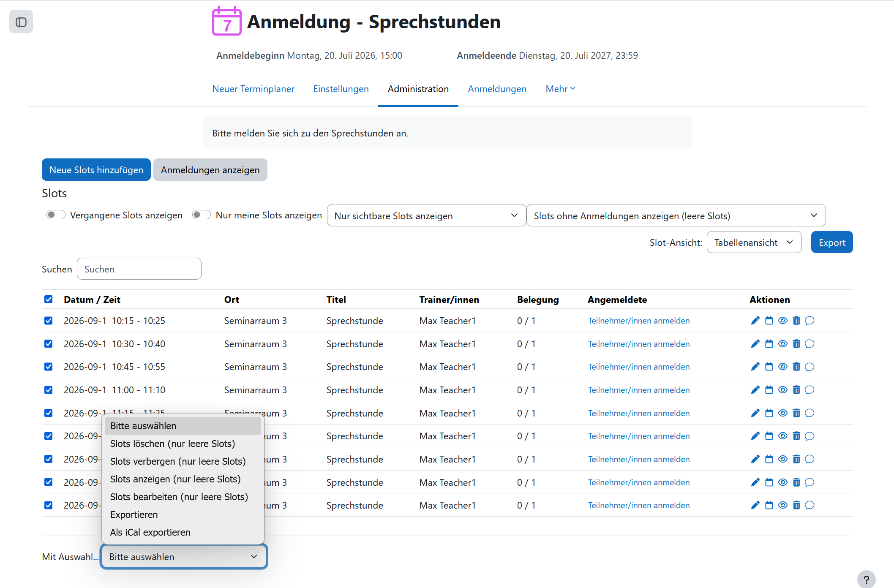Click Teilnehmer/innen anmelden for the 10:15 slot
Image resolution: width=894 pixels, height=588 pixels.
pos(639,321)
